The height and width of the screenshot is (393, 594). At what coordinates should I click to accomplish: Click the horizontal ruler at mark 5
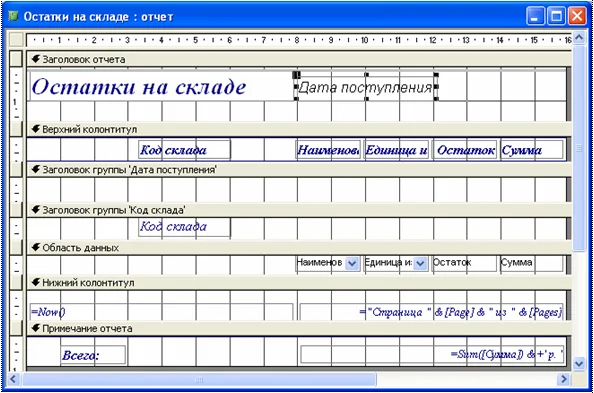(x=195, y=40)
